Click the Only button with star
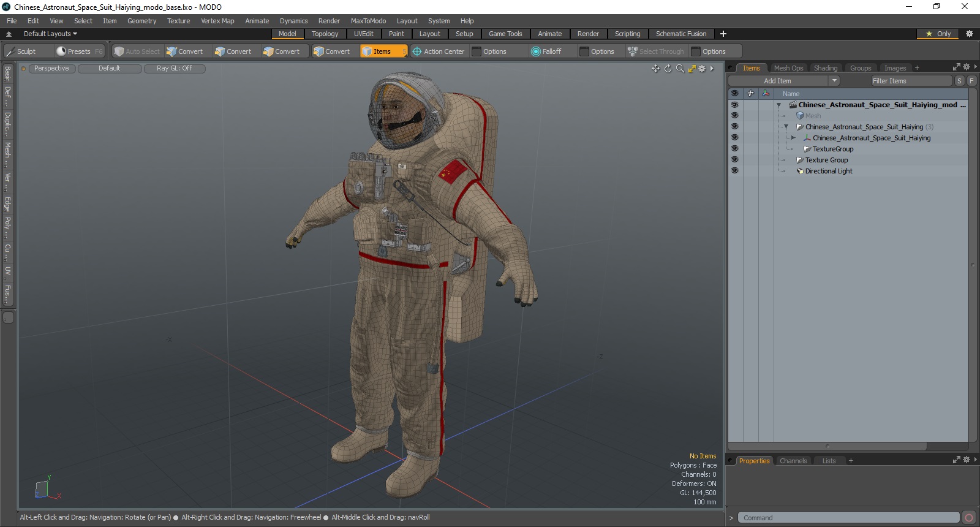The width and height of the screenshot is (980, 527). point(938,34)
